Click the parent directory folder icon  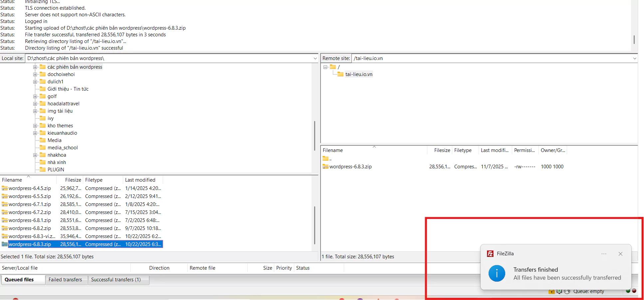click(x=325, y=159)
